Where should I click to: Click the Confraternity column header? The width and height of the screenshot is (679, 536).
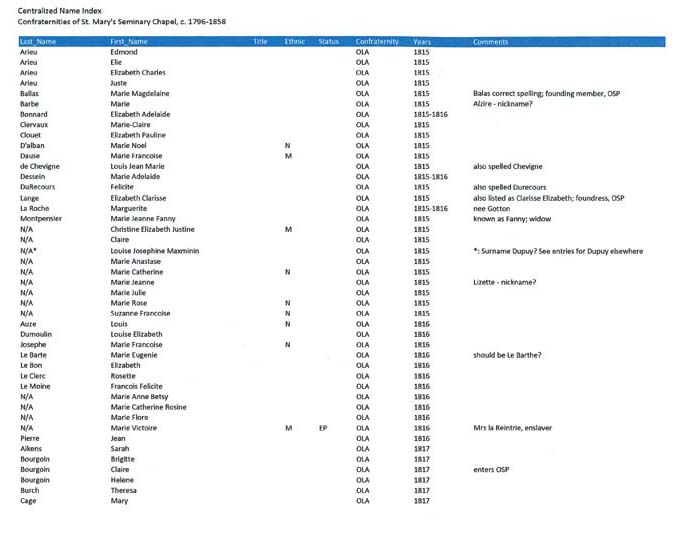376,42
